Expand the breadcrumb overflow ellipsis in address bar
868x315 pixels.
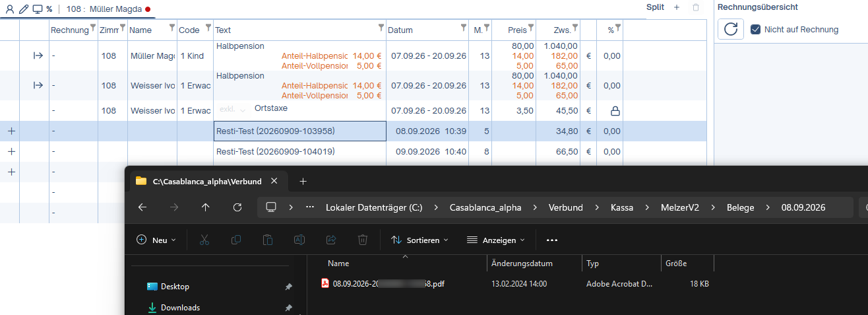coord(310,207)
